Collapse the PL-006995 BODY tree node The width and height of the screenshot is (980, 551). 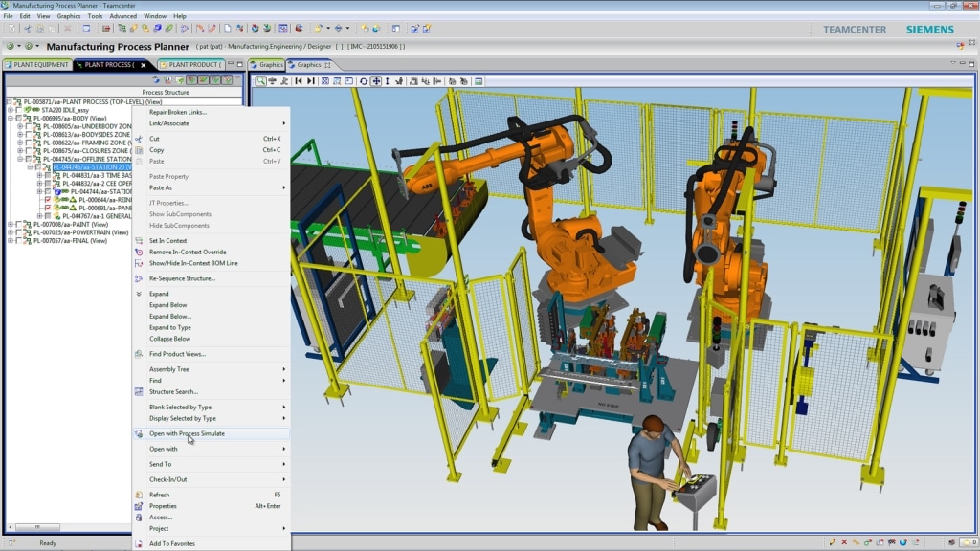(11, 118)
